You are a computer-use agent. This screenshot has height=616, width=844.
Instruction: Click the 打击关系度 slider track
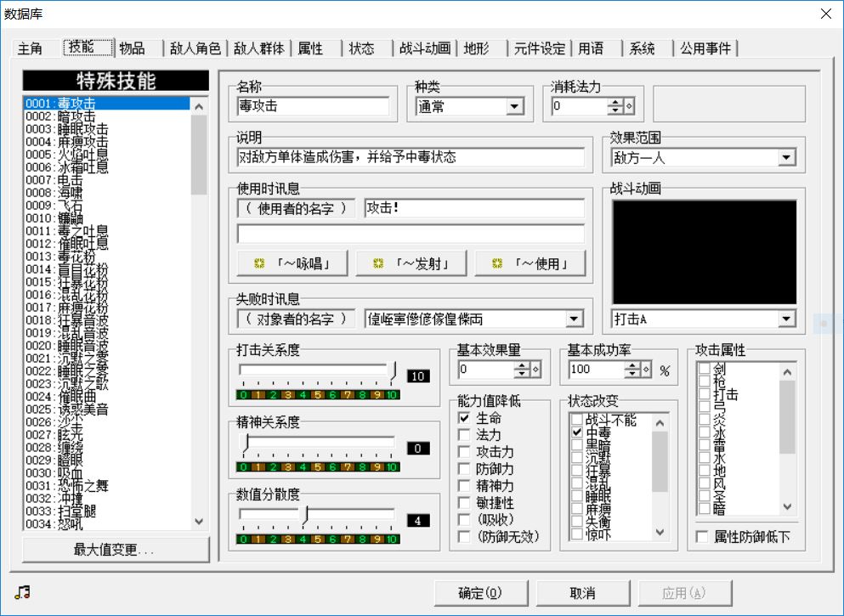(316, 370)
